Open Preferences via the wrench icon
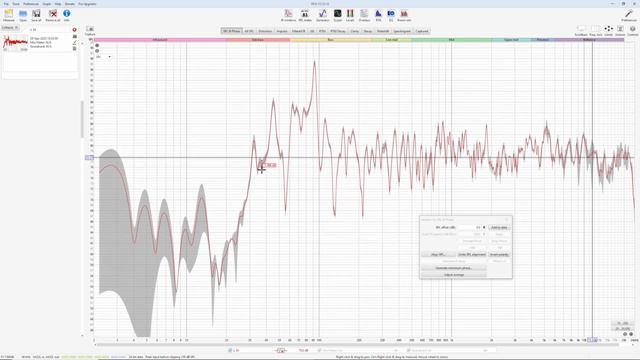This screenshot has width=640, height=360. [x=629, y=15]
